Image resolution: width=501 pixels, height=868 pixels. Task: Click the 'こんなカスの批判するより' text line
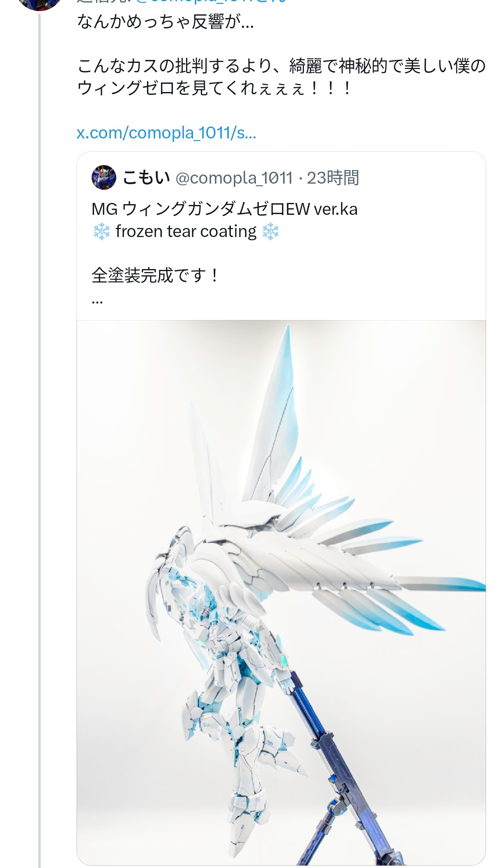(x=175, y=66)
